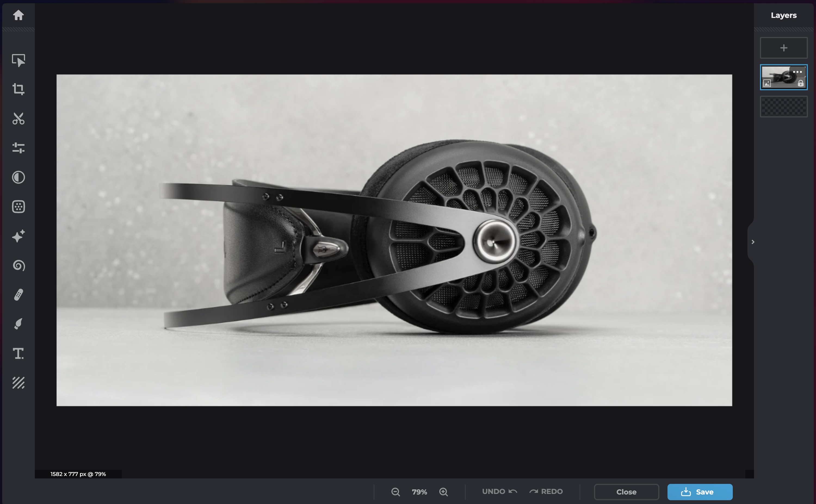Select the Text tool
Screen dimensions: 816x504
tap(18, 353)
